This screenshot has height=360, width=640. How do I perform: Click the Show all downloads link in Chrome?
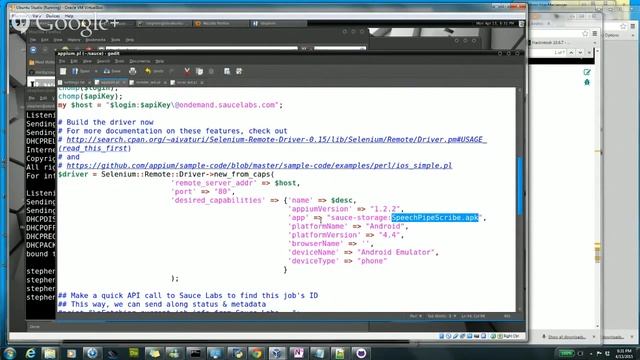tap(567, 337)
